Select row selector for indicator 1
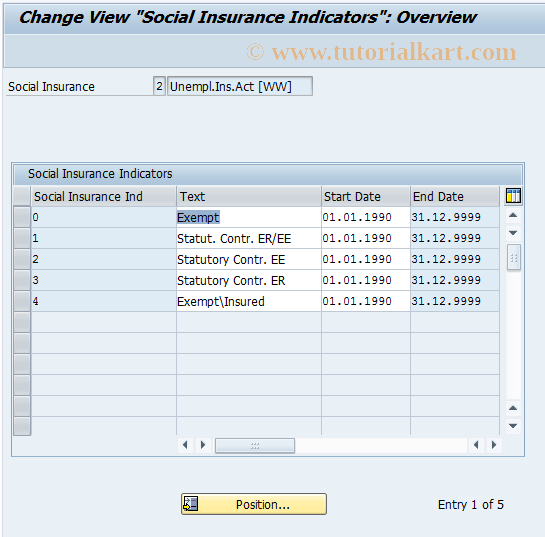 pos(22,238)
